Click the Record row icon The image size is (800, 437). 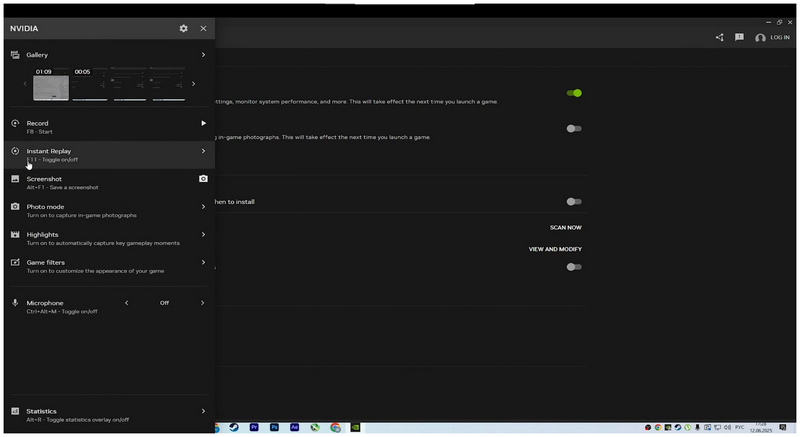(15, 123)
